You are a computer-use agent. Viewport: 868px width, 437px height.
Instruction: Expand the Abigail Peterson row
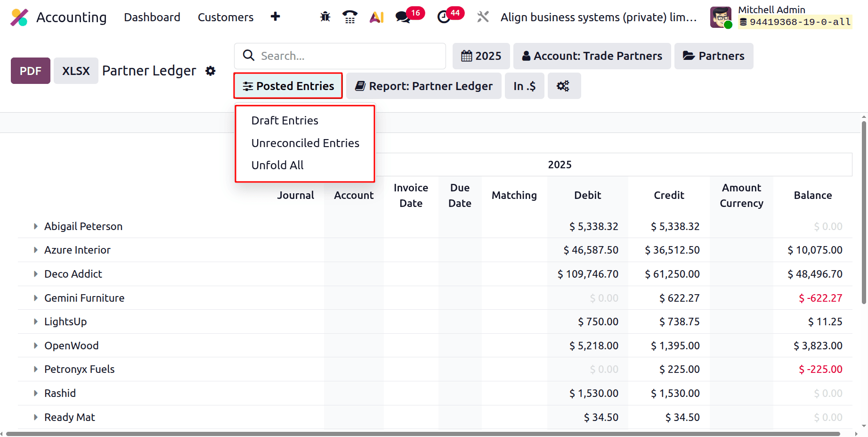(x=35, y=227)
